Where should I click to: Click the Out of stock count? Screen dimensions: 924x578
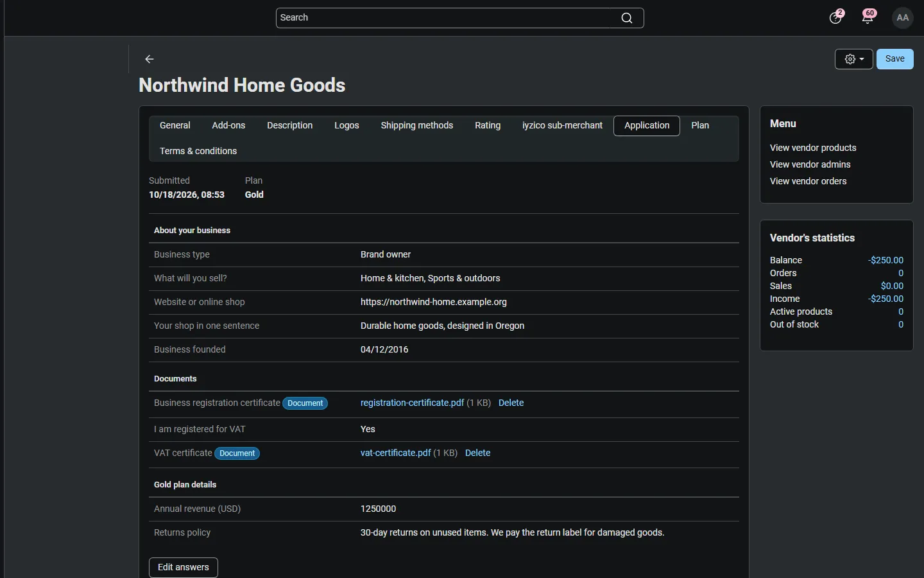901,324
